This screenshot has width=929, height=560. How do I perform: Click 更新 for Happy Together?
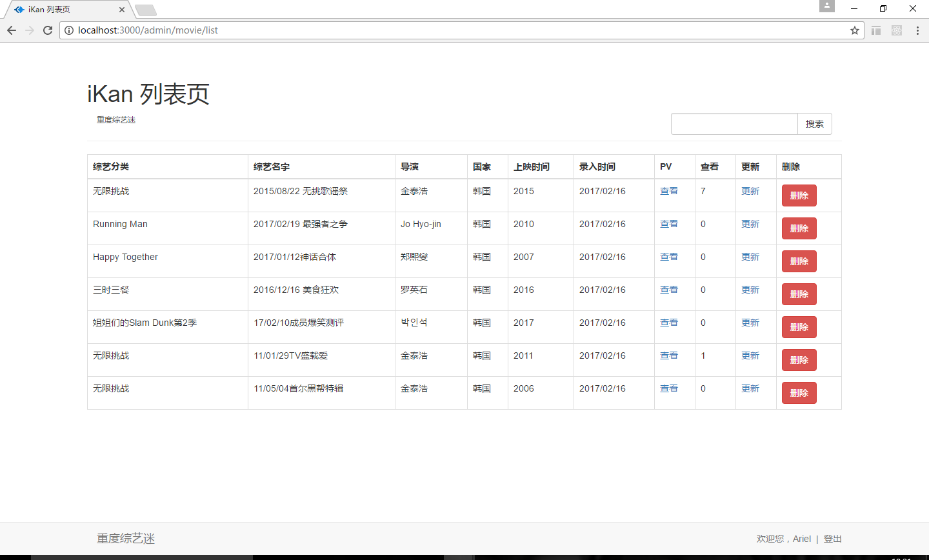(750, 257)
